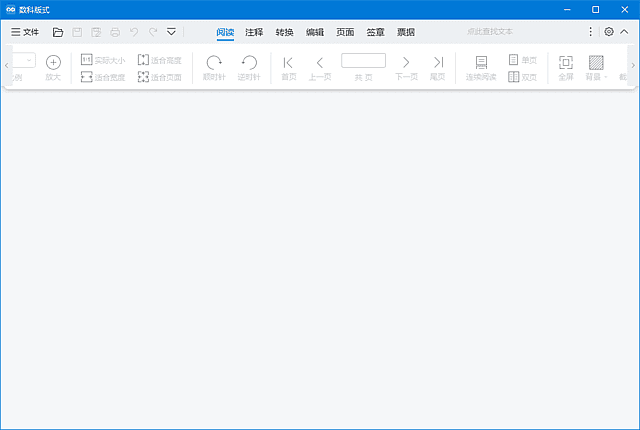Viewport: 640px width, 430px height.
Task: Click the 下一页 next page arrow
Action: point(406,67)
